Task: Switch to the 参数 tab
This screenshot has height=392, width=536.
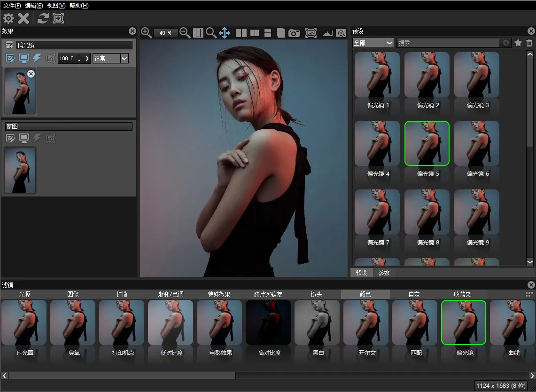Action: coord(384,273)
